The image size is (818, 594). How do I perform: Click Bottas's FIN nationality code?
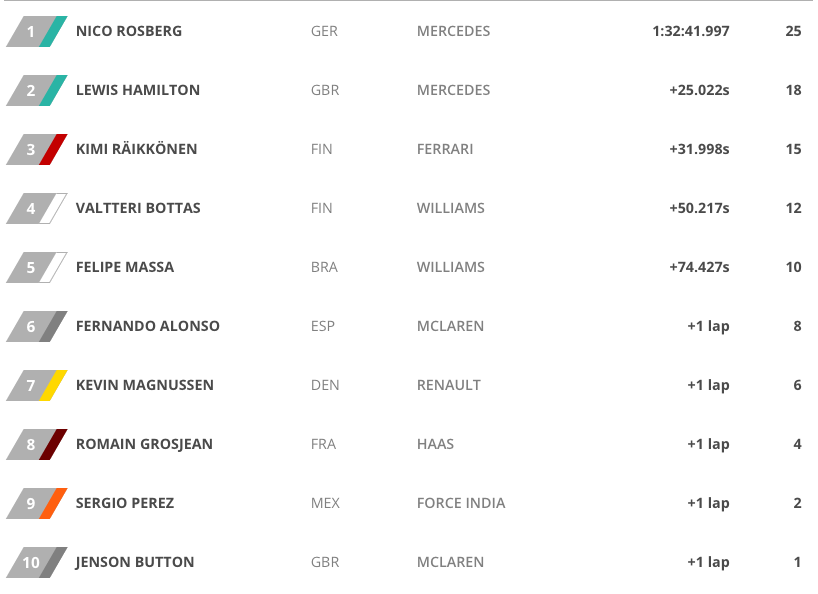[x=322, y=208]
